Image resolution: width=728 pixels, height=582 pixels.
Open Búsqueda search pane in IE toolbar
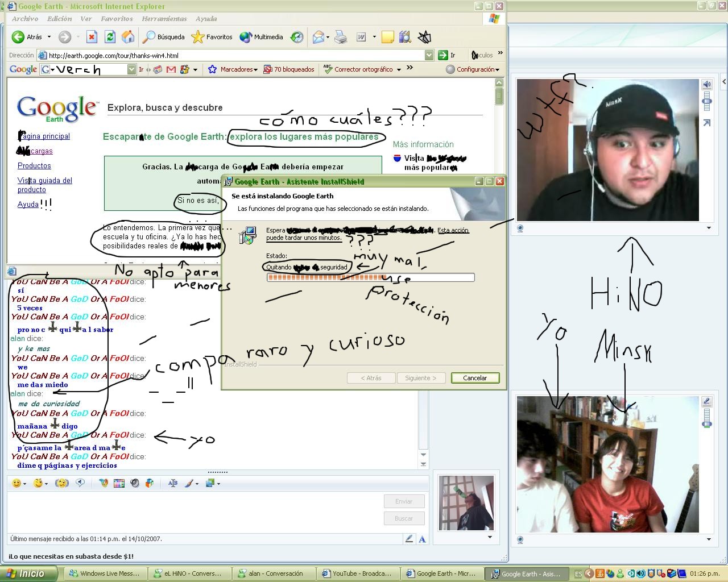tap(164, 37)
